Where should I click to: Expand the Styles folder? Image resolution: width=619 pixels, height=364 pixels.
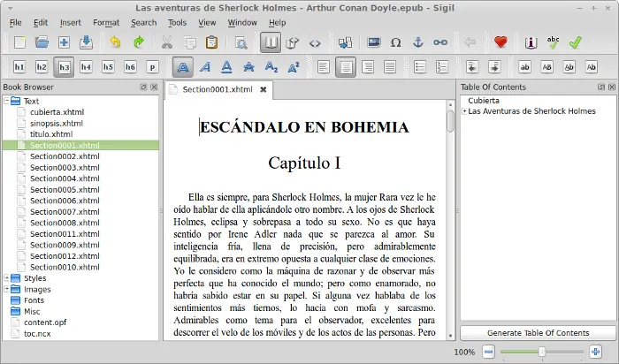7,278
